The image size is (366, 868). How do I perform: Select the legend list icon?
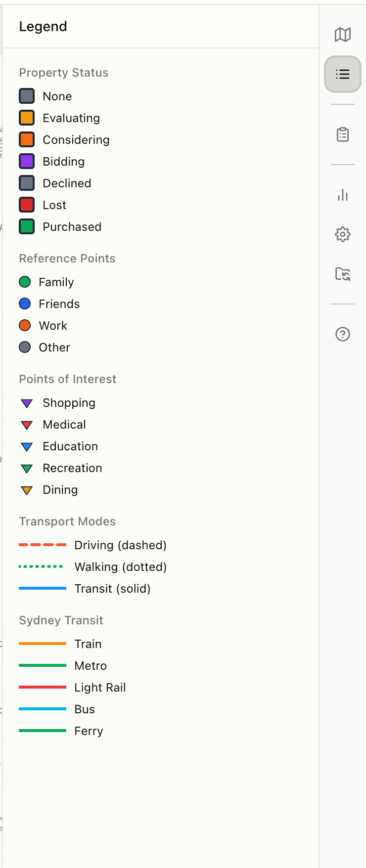click(343, 75)
